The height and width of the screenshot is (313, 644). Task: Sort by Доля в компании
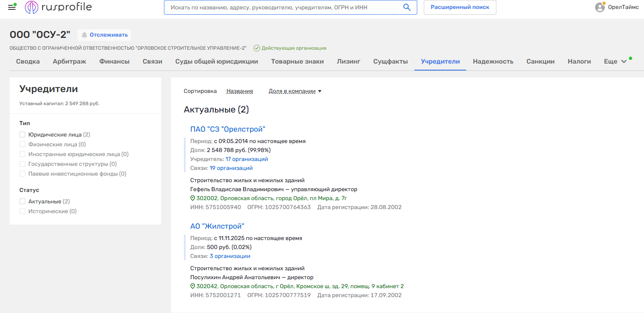pyautogui.click(x=292, y=91)
